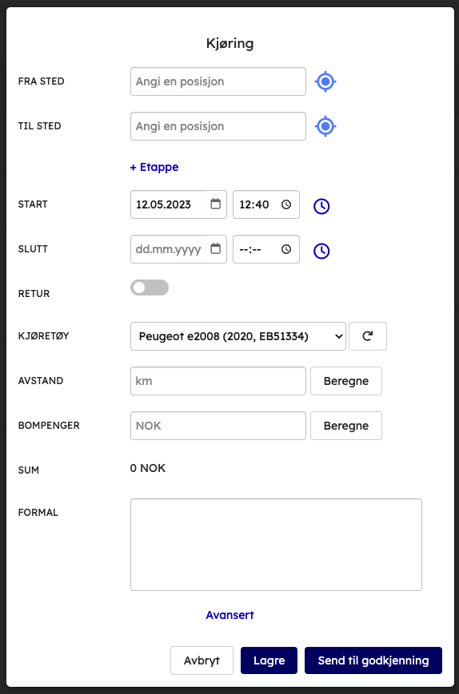Use current location for FRA STED

[x=325, y=81]
